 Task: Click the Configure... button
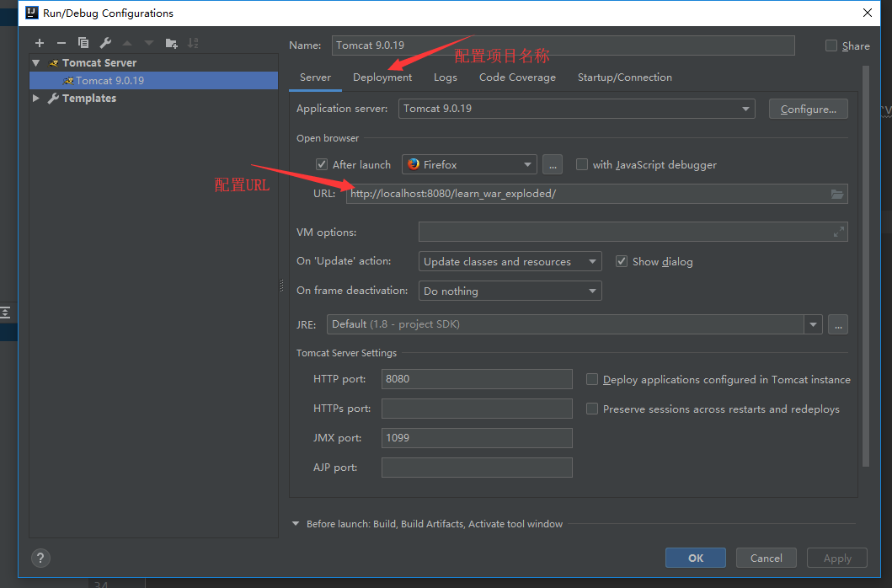pos(808,109)
